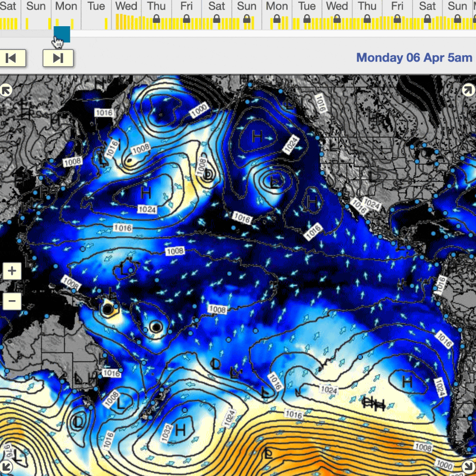Pan map using top-right corner arrow
This screenshot has height=476, width=476.
point(468,90)
